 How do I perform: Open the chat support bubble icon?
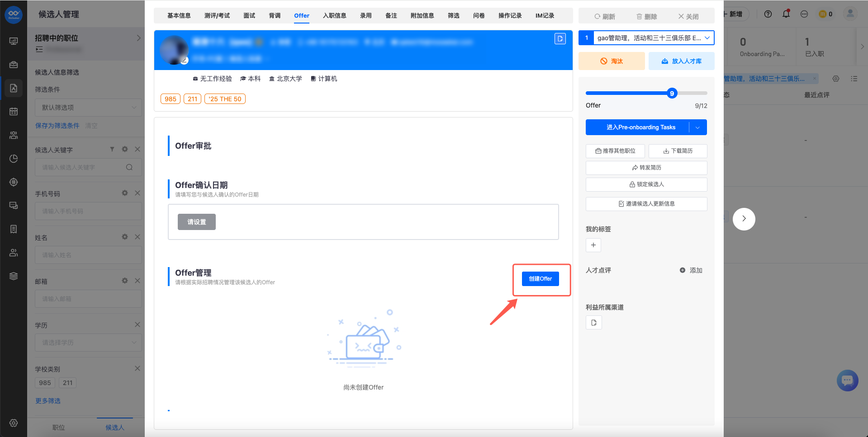pyautogui.click(x=848, y=381)
